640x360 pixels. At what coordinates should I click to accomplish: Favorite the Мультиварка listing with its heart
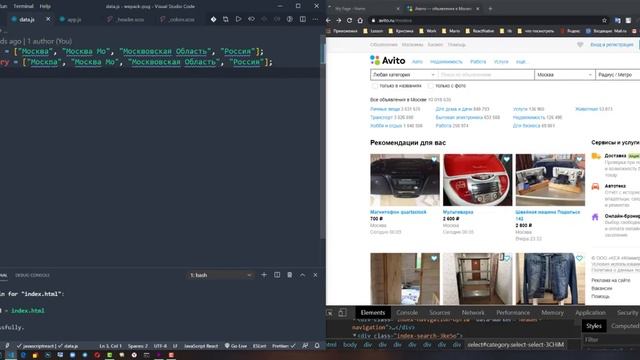click(x=507, y=159)
